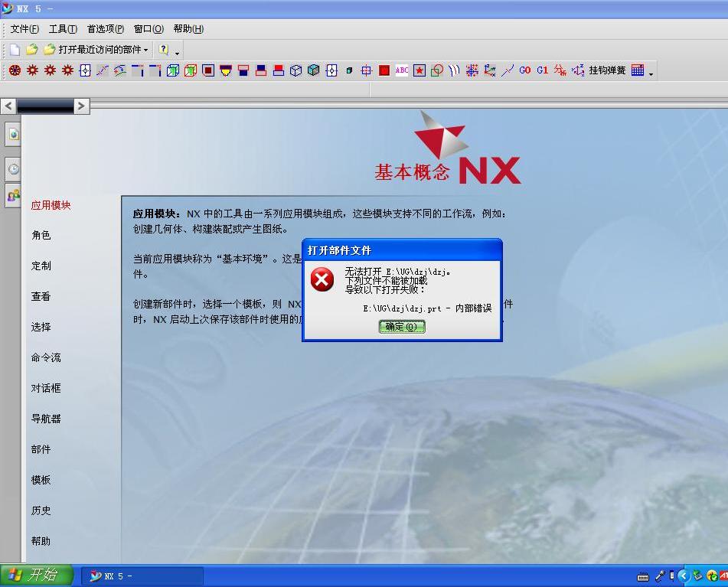Click the blue curved offset lines icon
The height and width of the screenshot is (587, 728).
click(454, 70)
